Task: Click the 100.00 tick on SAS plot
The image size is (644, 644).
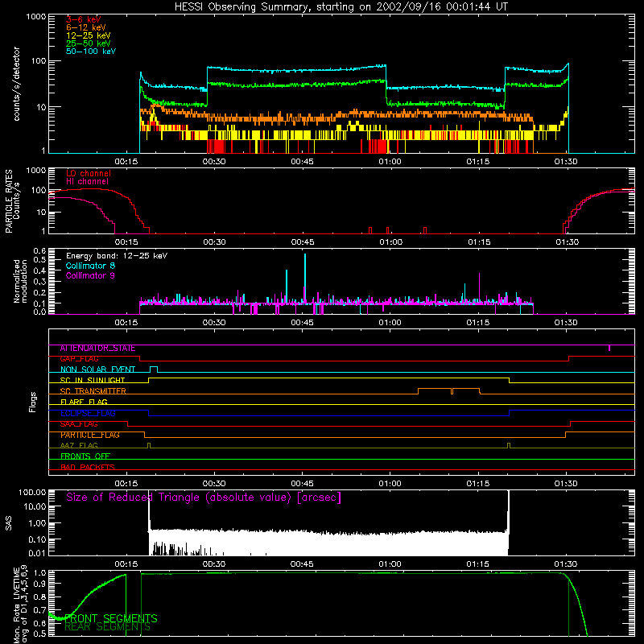Action: (x=32, y=493)
